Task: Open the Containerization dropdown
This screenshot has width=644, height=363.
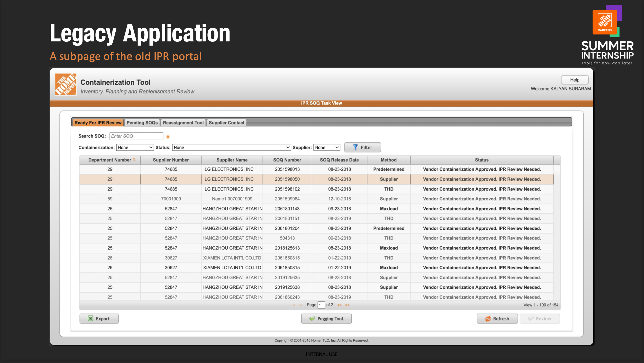Action: 135,147
